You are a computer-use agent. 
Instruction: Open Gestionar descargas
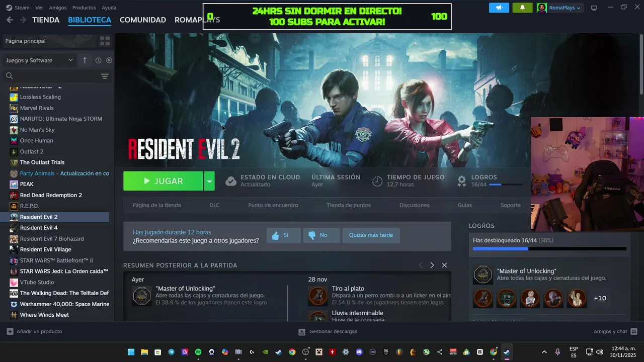click(x=328, y=331)
